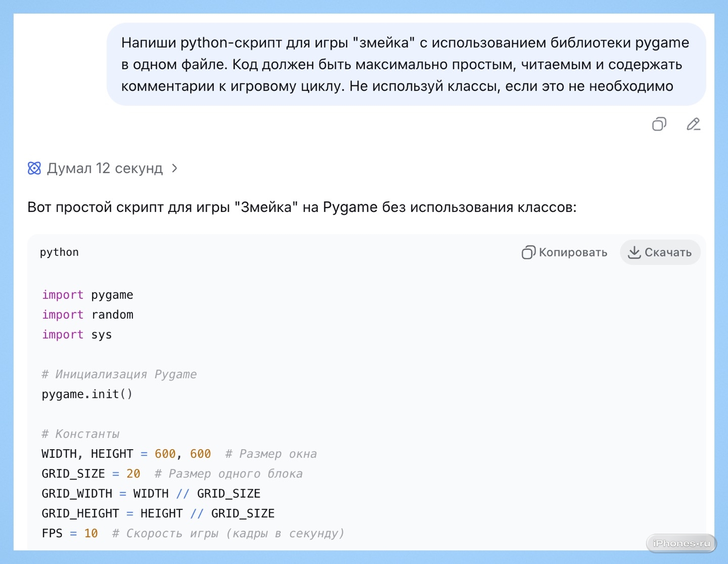
Task: Click the iPhones.ru watermark badge
Action: click(681, 543)
